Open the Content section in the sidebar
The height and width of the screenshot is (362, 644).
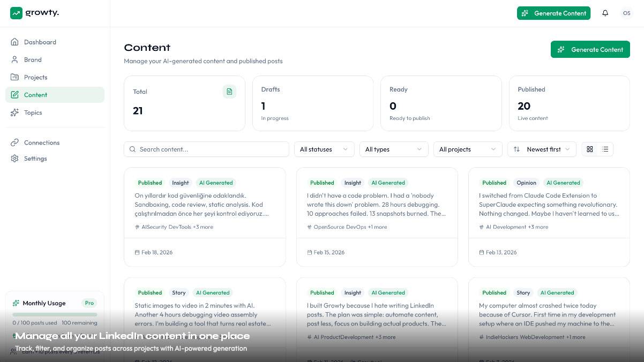(35, 95)
